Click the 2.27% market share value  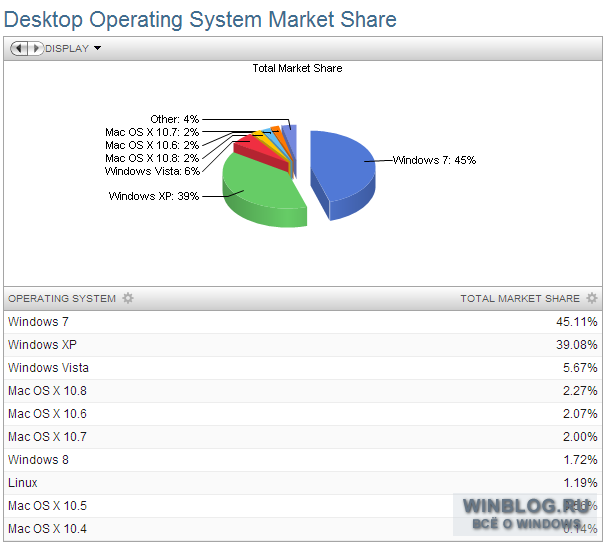(580, 391)
